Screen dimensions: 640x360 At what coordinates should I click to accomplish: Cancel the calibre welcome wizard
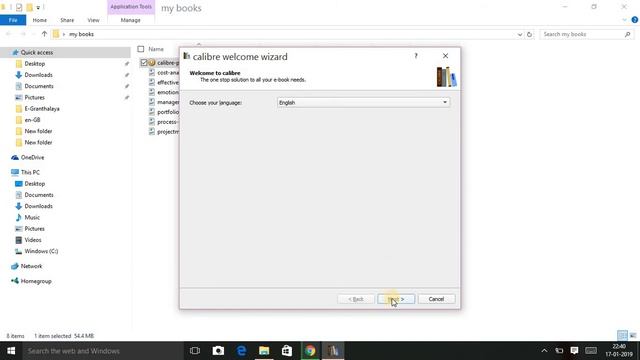tap(436, 299)
